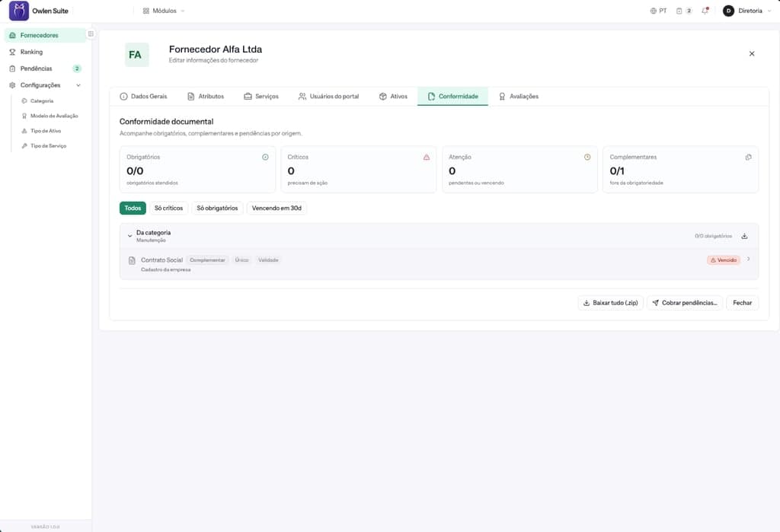780x532 pixels.
Task: Change the PT language selector
Action: [x=658, y=11]
